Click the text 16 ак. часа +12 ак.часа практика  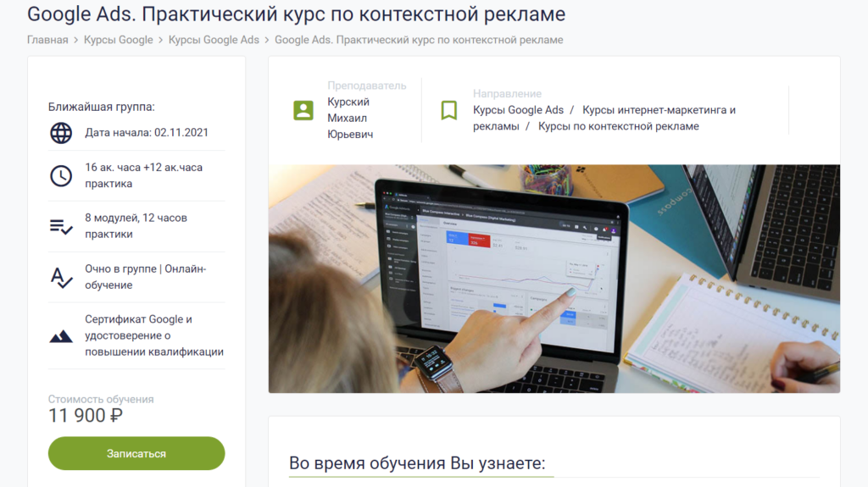(x=144, y=175)
